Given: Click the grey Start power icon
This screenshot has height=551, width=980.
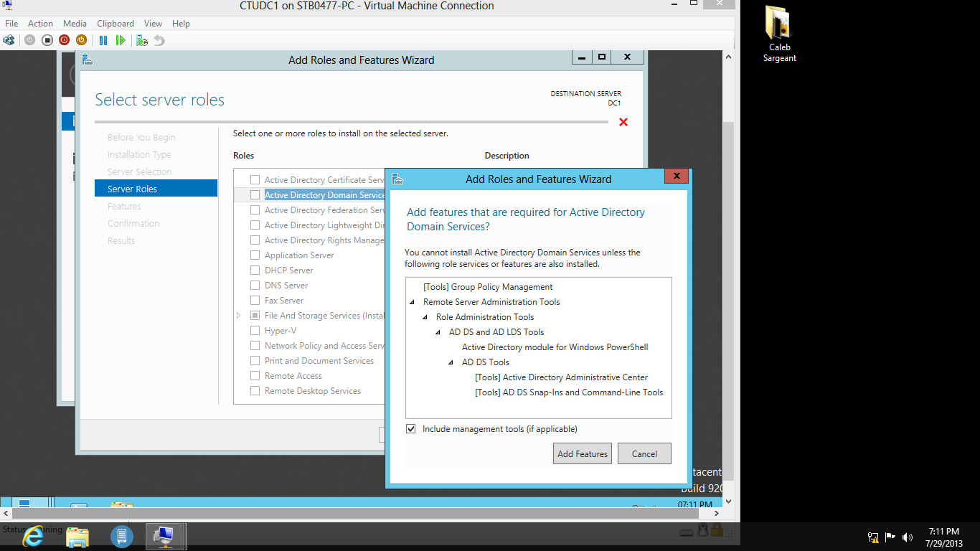Looking at the screenshot, I should (29, 40).
